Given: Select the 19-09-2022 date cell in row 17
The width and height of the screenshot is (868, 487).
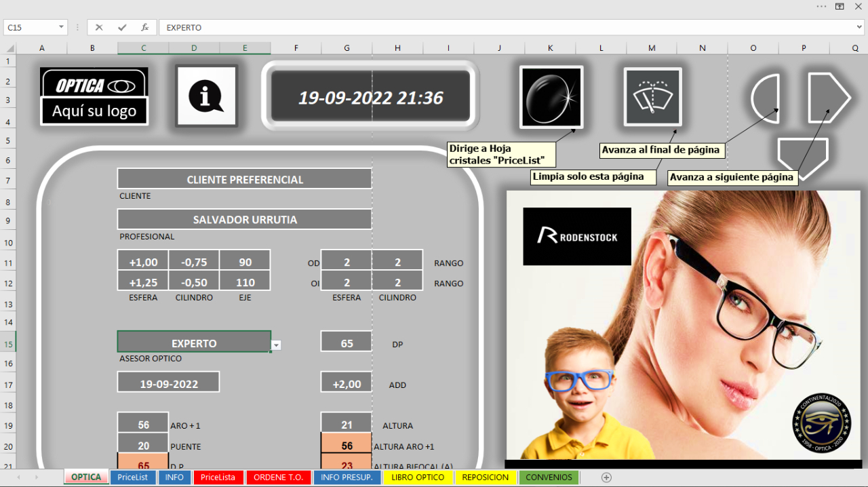Looking at the screenshot, I should click(x=169, y=383).
